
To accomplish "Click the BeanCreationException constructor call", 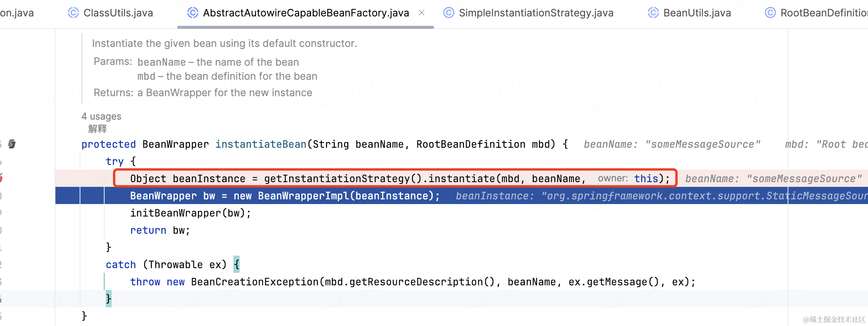I will 255,282.
